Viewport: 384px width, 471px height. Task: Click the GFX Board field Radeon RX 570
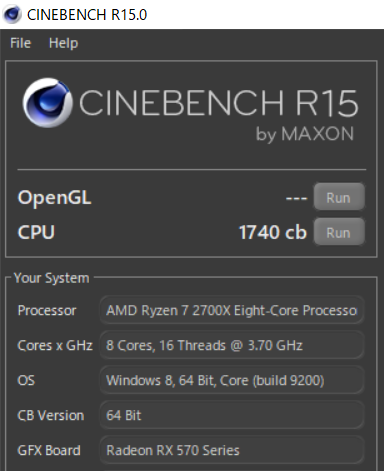[232, 450]
